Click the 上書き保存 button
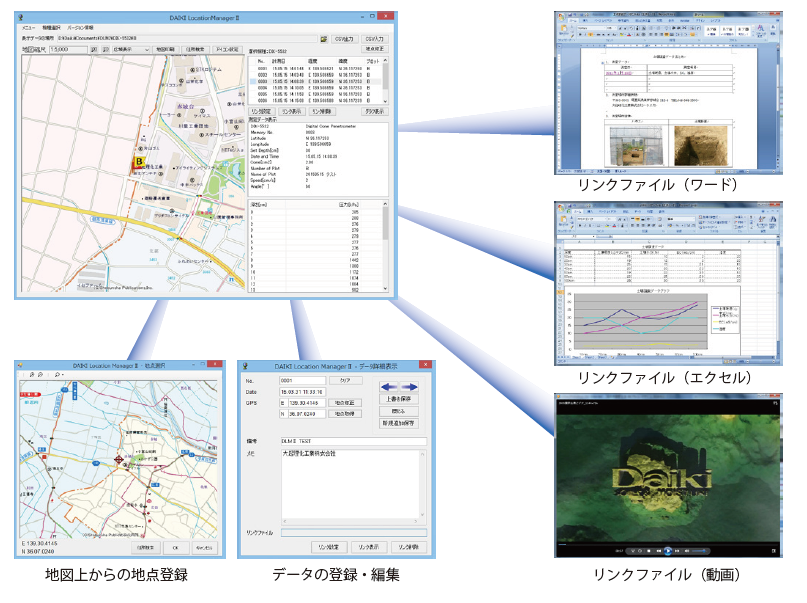Screen dimensions: 807x603 400,398
